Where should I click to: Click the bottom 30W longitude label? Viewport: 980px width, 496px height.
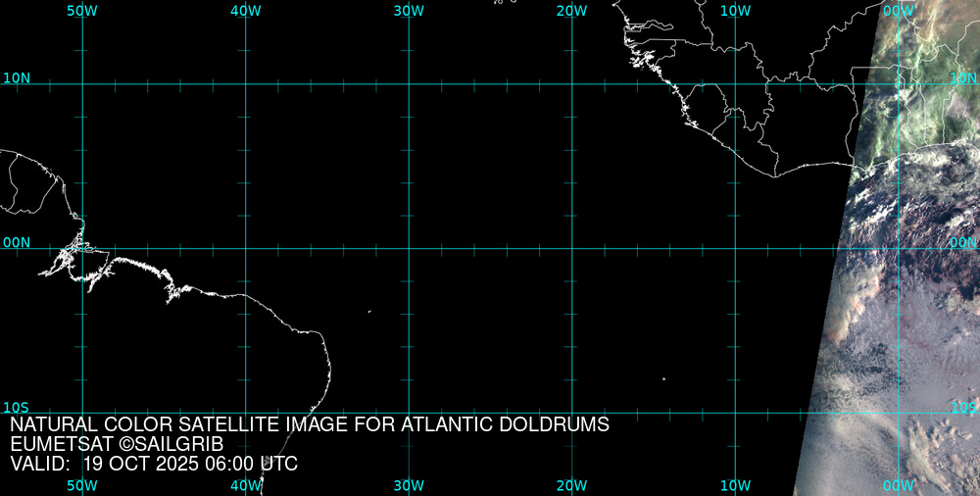[x=409, y=485]
